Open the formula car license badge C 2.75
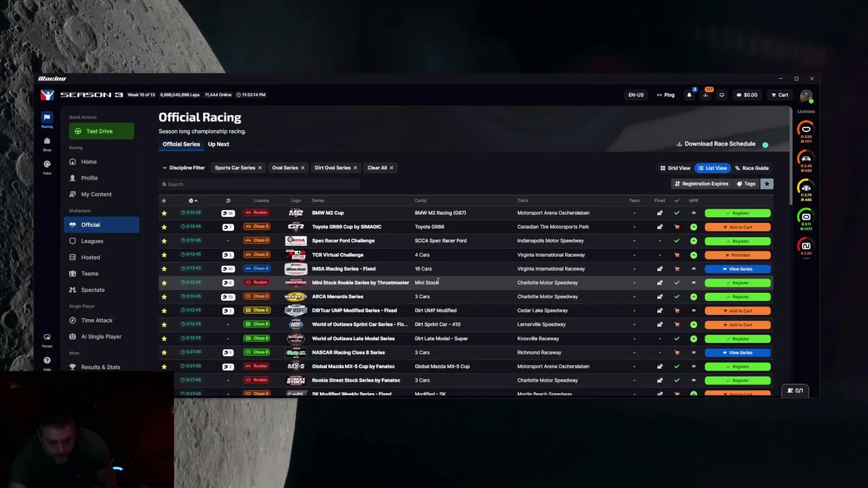This screenshot has width=868, height=488. (806, 190)
